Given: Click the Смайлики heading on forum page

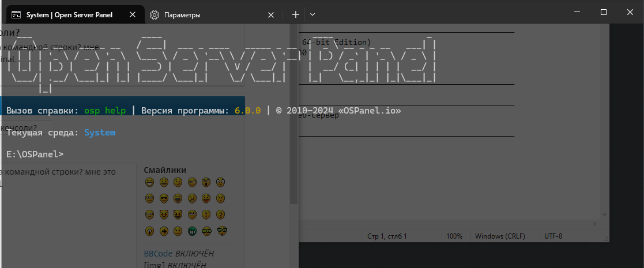Looking at the screenshot, I should point(165,171).
